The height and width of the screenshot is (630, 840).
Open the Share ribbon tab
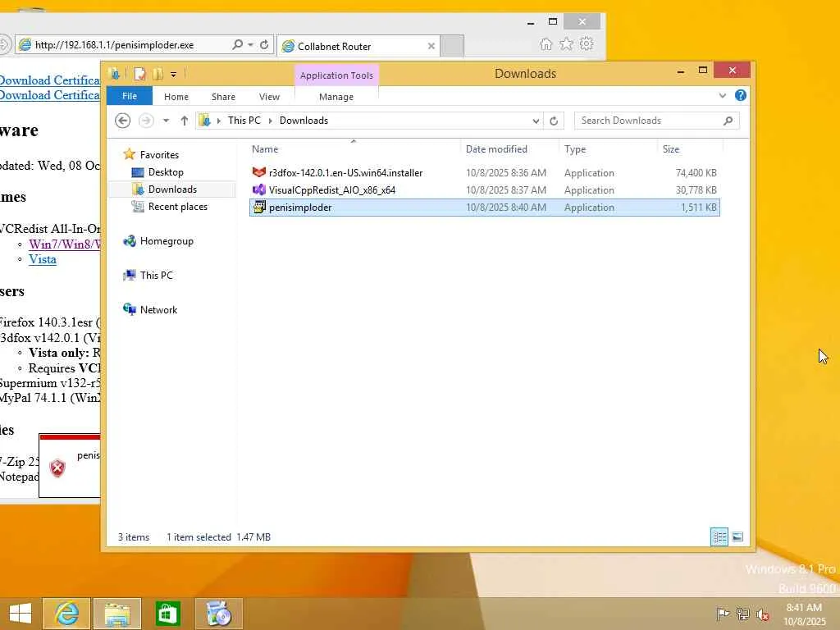click(223, 97)
